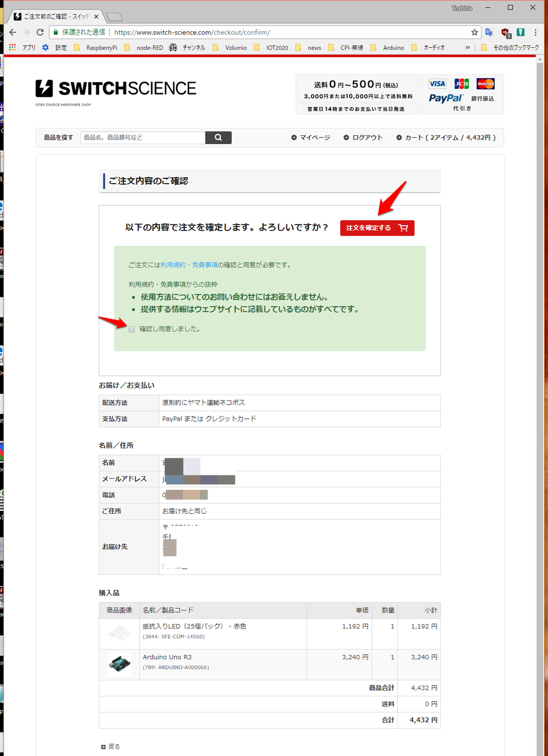
Task: Open the Apps grid shortcut in bookmarks bar
Action: (x=12, y=47)
